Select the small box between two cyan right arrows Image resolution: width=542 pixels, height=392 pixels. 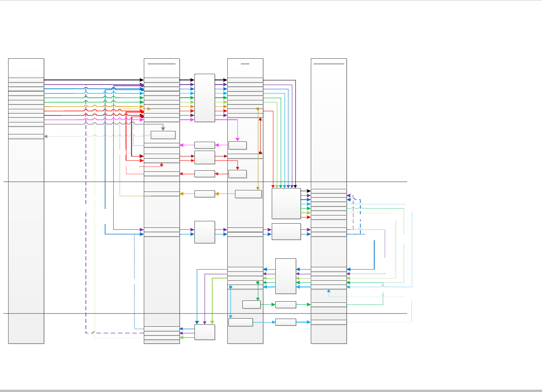pos(286,322)
